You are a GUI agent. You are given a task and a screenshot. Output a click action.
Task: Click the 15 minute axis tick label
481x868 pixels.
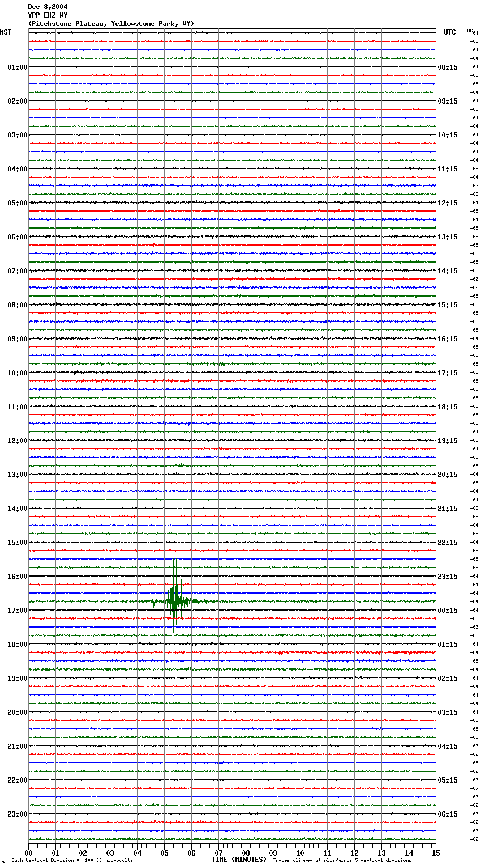pyautogui.click(x=436, y=853)
